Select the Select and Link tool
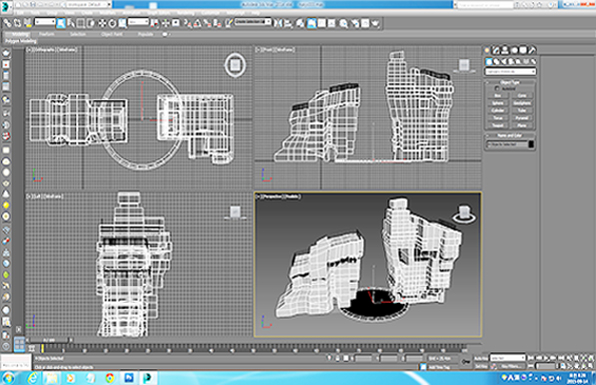596x385 pixels. [7, 23]
